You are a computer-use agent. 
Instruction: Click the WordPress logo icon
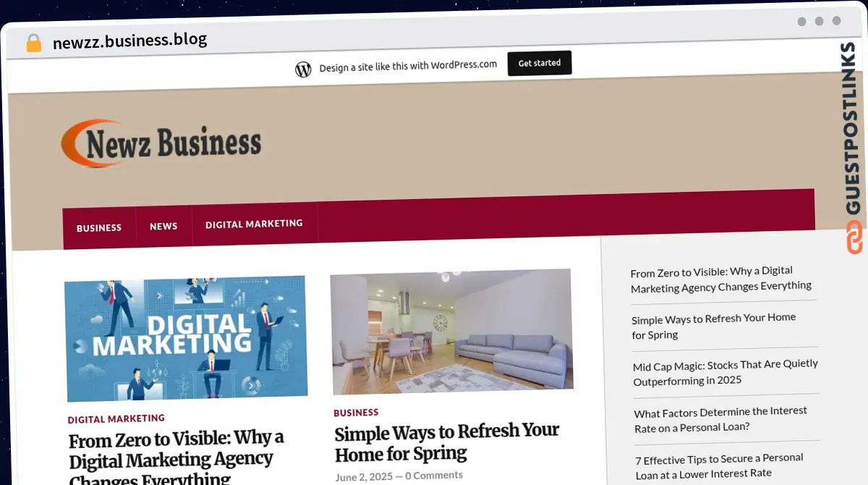(x=303, y=69)
